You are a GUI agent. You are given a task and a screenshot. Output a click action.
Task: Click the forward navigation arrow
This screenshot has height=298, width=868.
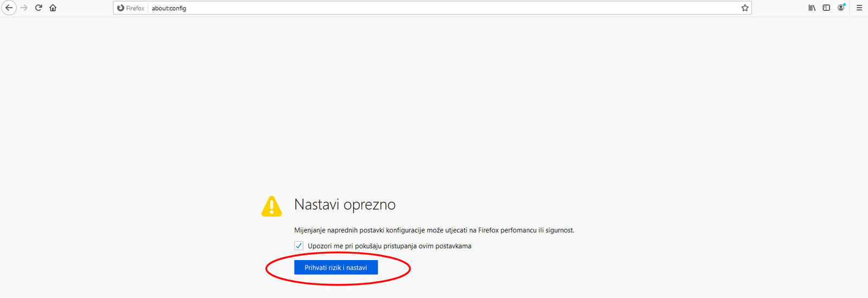tap(24, 8)
